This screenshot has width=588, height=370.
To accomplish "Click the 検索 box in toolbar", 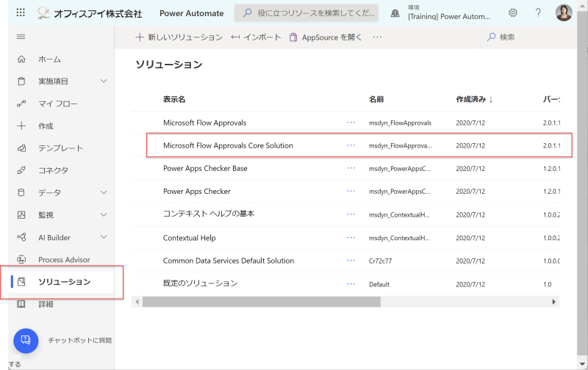I will click(528, 37).
